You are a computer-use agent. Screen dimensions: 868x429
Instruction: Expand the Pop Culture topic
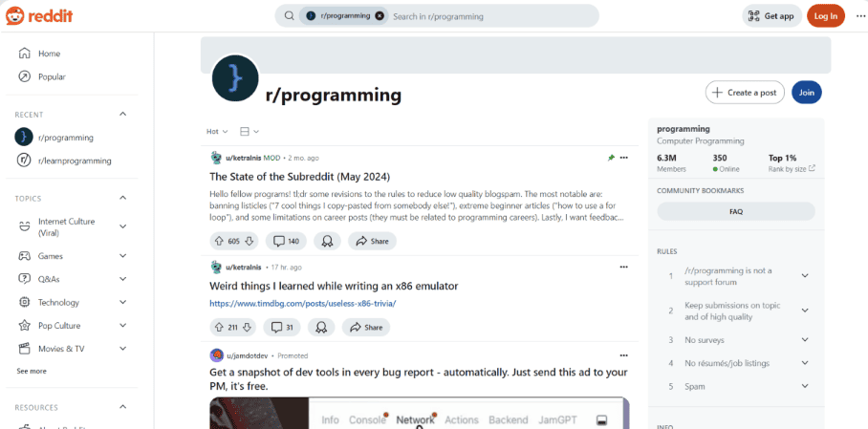tap(123, 326)
